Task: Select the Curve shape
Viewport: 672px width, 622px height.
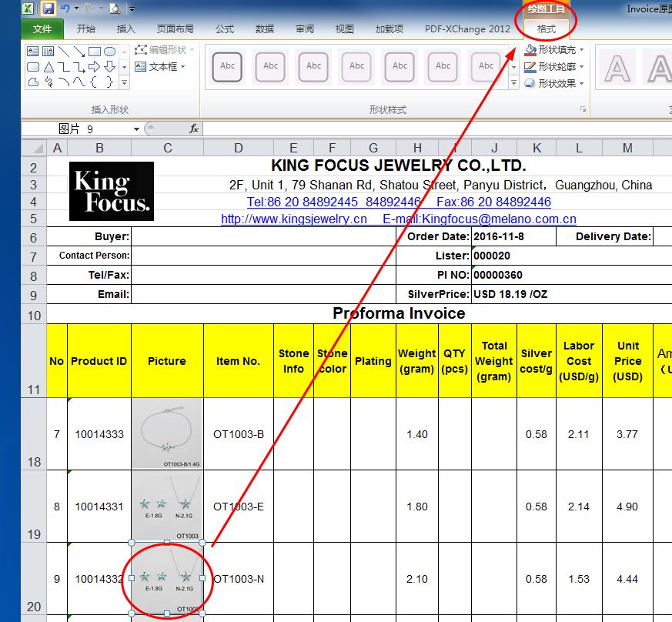Action: pyautogui.click(x=79, y=82)
